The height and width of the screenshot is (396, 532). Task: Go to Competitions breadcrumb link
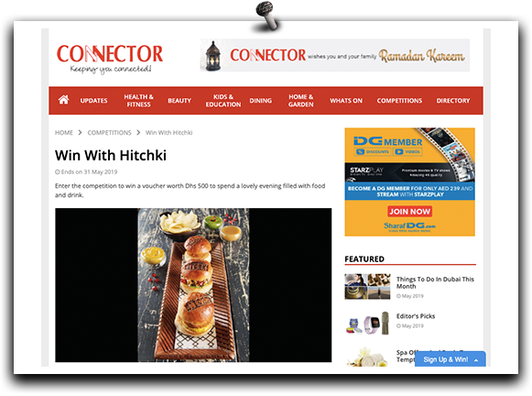click(109, 132)
